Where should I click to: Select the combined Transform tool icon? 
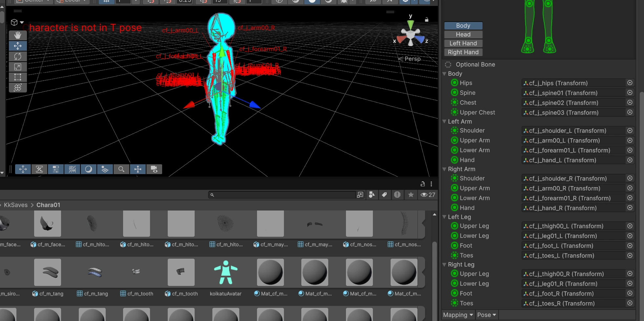[x=18, y=88]
